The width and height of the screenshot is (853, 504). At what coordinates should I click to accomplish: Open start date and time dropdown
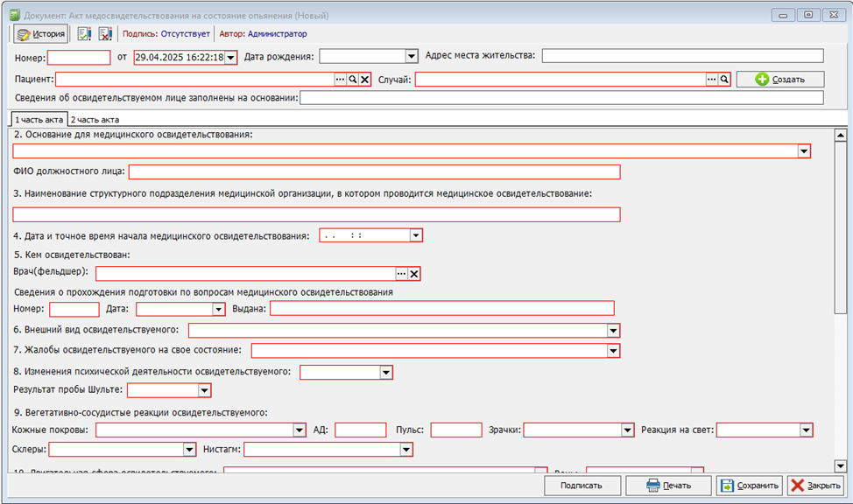click(416, 235)
